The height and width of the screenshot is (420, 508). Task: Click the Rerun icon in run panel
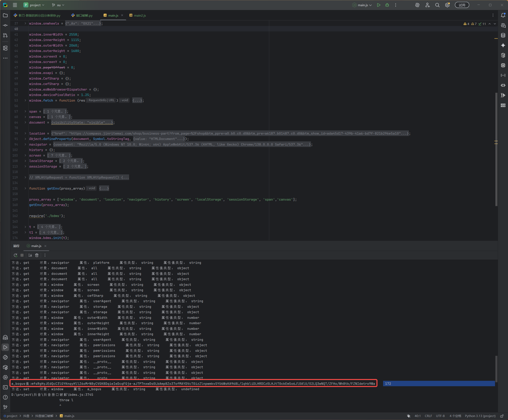(x=15, y=255)
